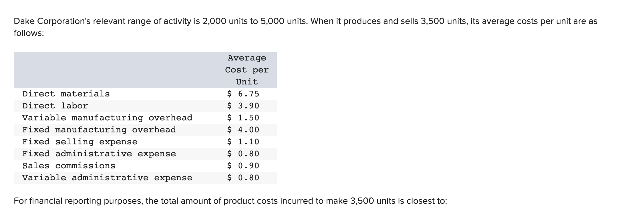Click the Average Cost per Unit header
644x218 pixels.
[247, 70]
